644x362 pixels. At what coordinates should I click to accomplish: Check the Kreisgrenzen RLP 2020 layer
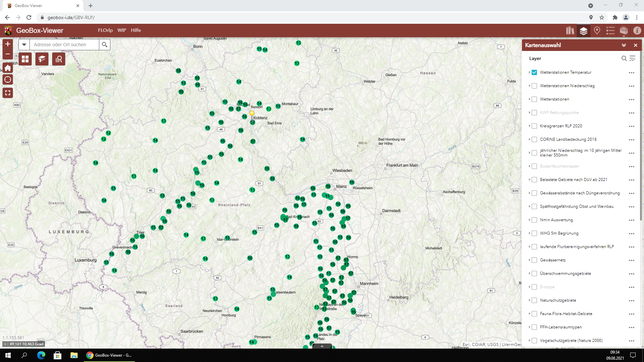click(534, 126)
